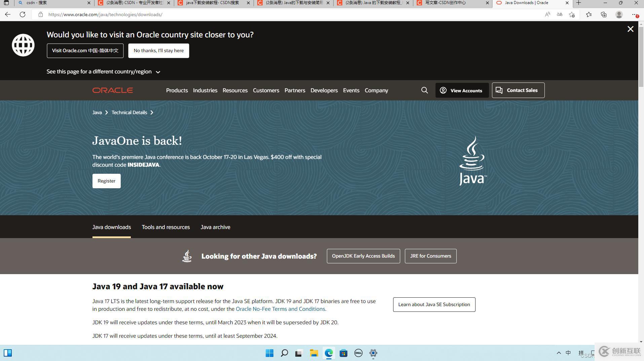Open the Partners menu

tap(295, 90)
